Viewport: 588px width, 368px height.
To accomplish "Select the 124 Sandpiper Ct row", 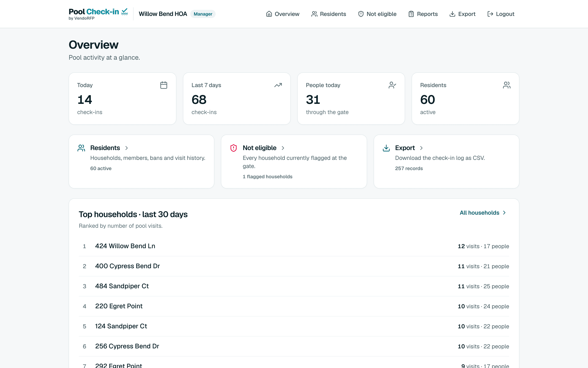I will 294,326.
